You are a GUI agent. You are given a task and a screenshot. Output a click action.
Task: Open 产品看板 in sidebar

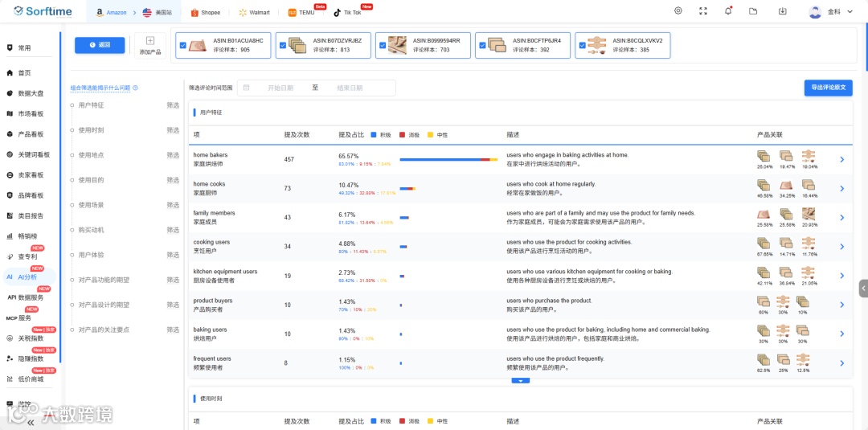point(31,134)
